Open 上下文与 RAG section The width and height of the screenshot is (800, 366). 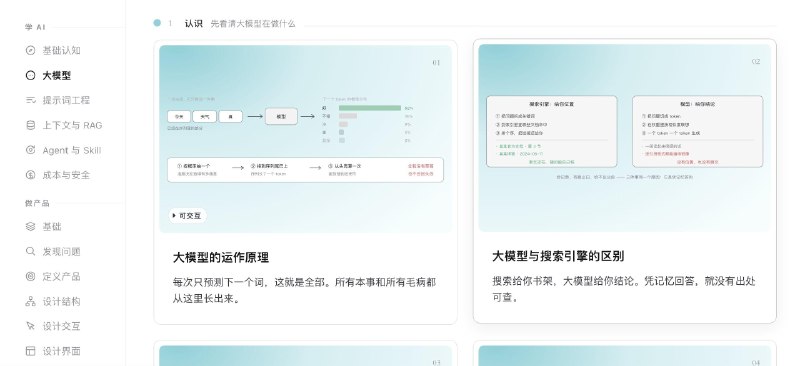tap(72, 125)
